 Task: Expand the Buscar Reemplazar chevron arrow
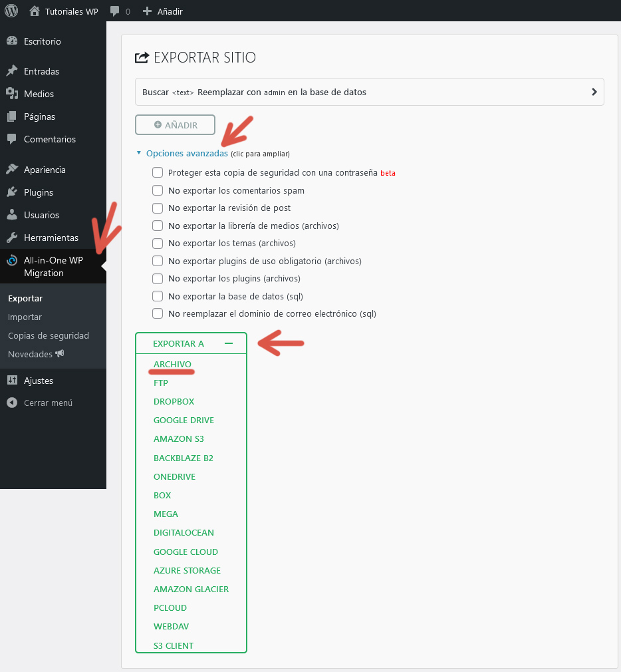pyautogui.click(x=594, y=92)
